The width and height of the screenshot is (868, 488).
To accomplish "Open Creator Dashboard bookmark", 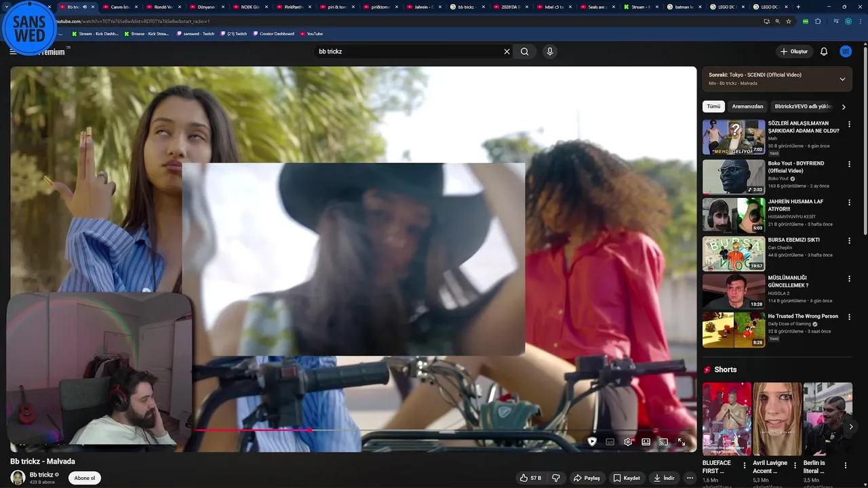I will tap(273, 33).
